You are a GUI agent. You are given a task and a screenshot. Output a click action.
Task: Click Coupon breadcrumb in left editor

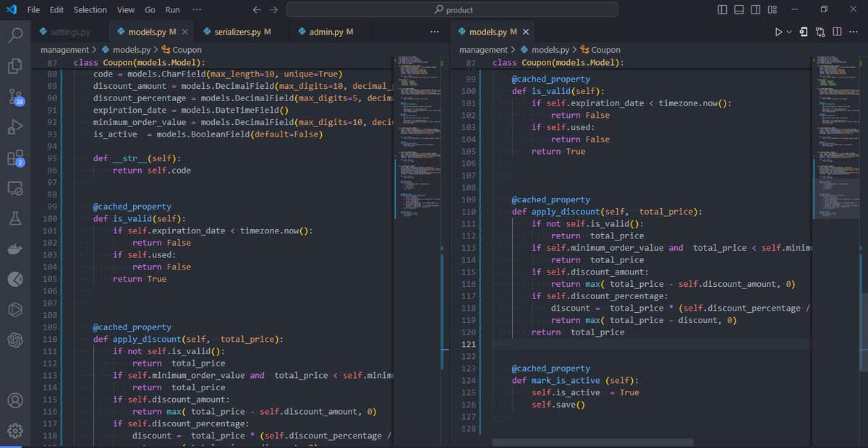point(182,50)
